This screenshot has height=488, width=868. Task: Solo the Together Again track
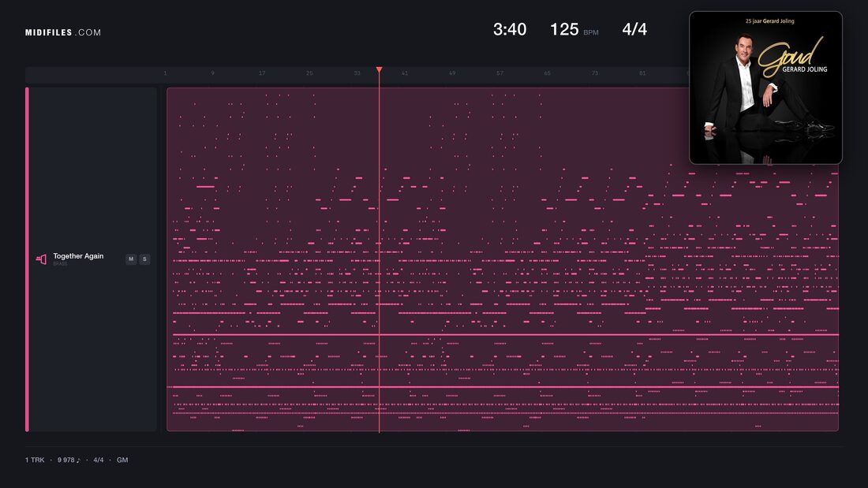144,259
